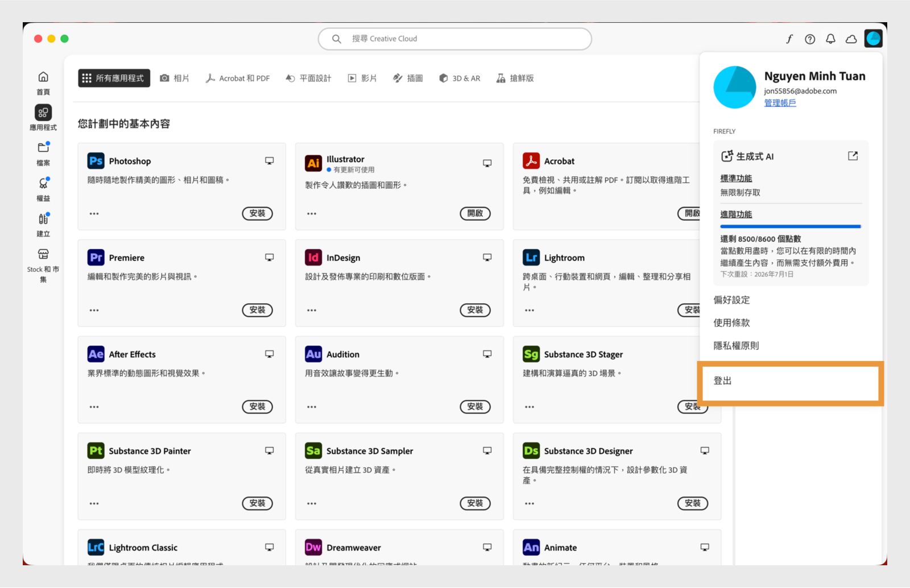Open more options for Substance 3D Painter
This screenshot has height=588, width=910.
[x=94, y=504]
